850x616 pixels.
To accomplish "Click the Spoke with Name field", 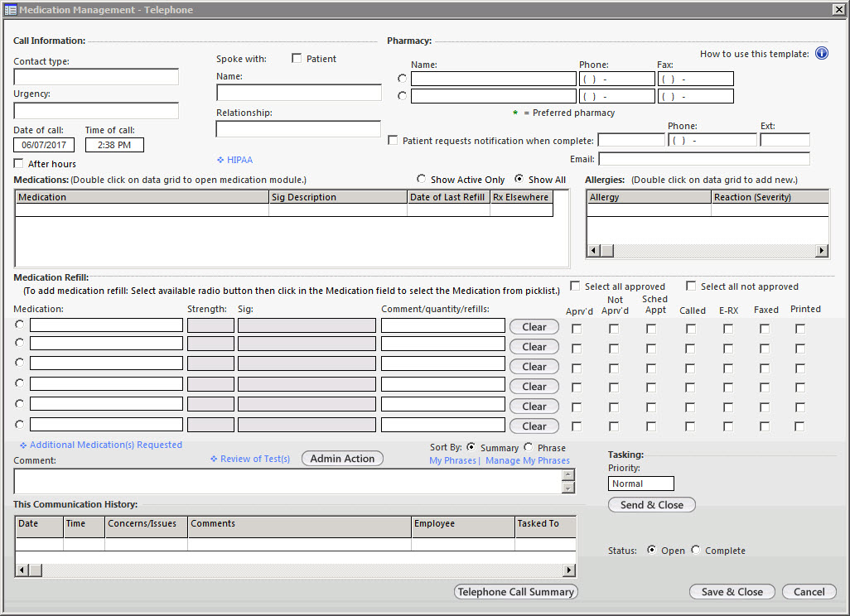I will (x=299, y=93).
